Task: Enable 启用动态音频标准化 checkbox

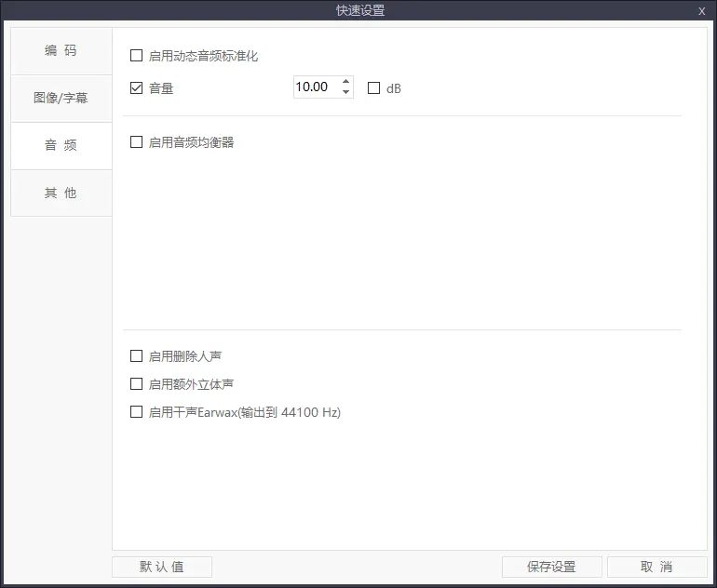Action: click(137, 56)
